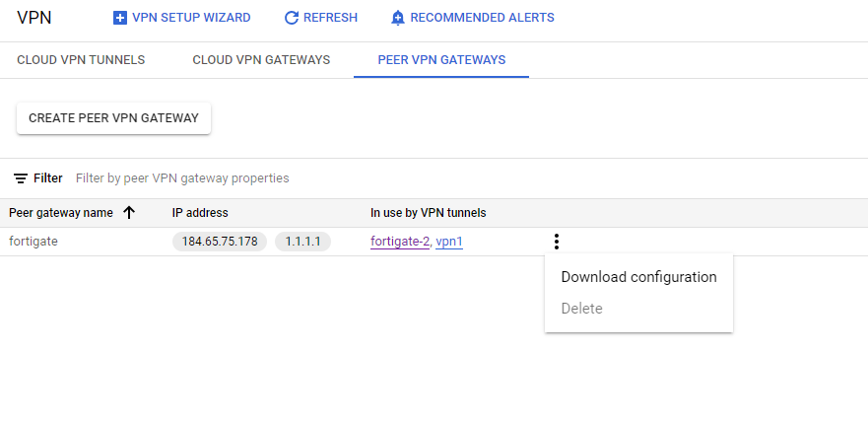Screen dimensions: 868x423
Task: Choose Download configuration from the menu
Action: [638, 277]
